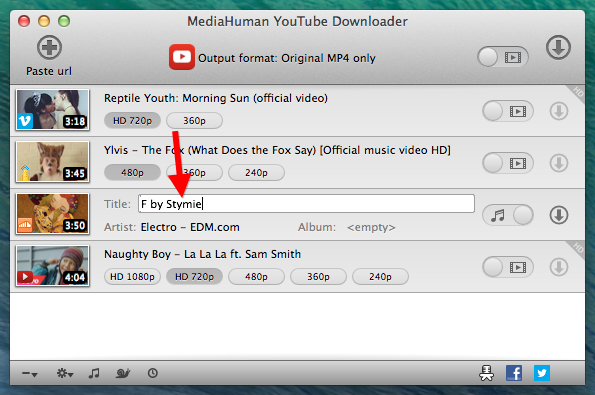The width and height of the screenshot is (595, 395).
Task: Click the Start all downloads arrow in toolbar
Action: (558, 47)
